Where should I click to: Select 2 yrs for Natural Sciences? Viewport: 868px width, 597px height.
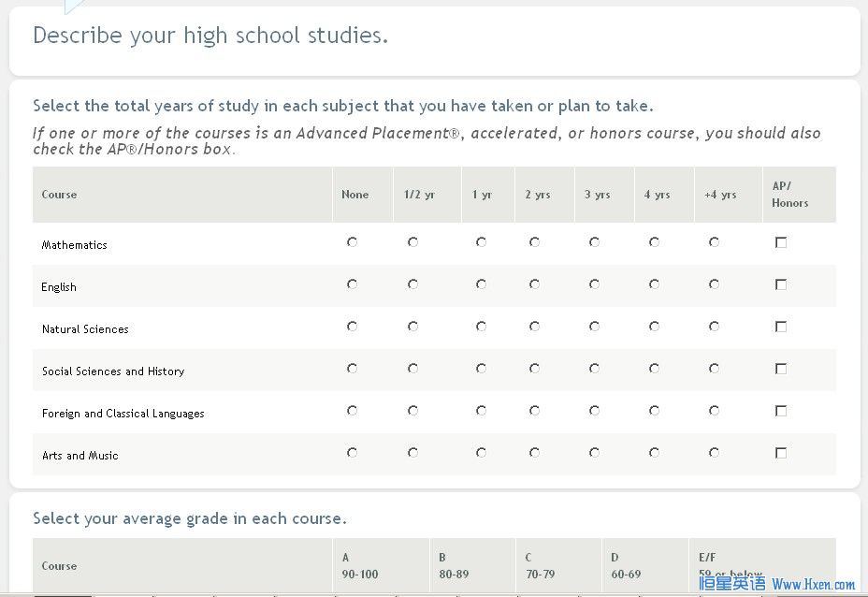pyautogui.click(x=534, y=327)
